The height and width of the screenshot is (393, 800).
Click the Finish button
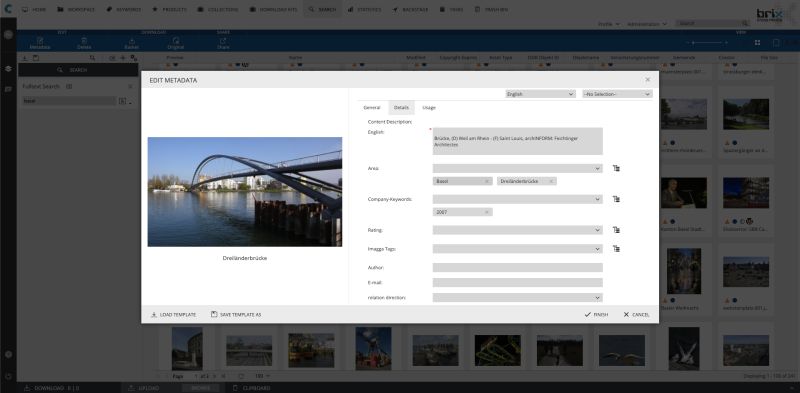click(x=596, y=314)
